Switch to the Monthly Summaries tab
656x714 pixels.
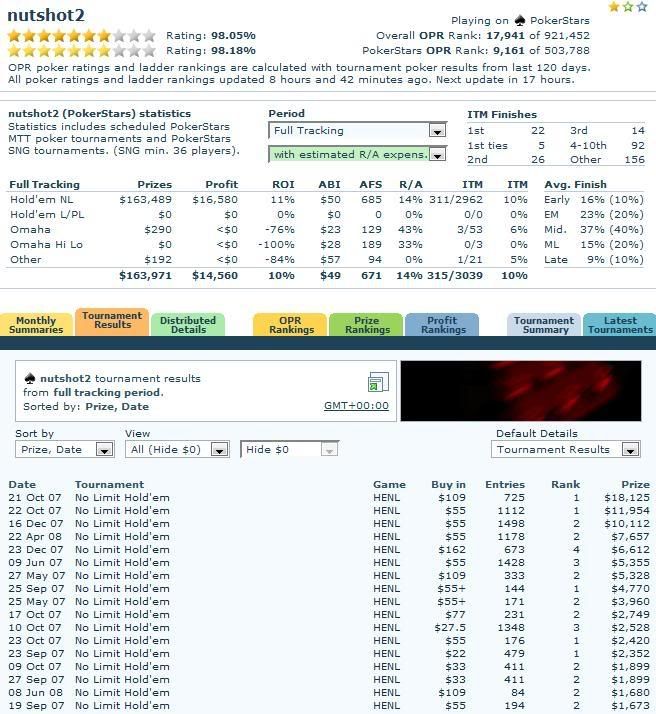click(36, 325)
